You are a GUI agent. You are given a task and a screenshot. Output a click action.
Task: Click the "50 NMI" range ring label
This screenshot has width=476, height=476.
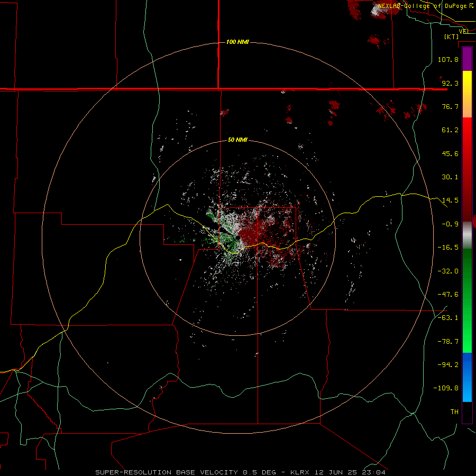pyautogui.click(x=237, y=140)
